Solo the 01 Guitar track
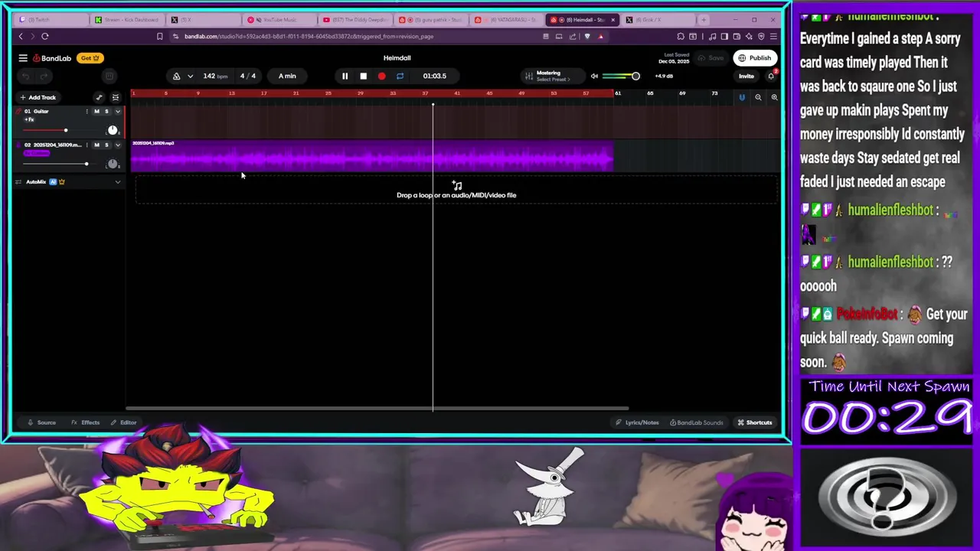Viewport: 980px width, 551px height. pyautogui.click(x=106, y=112)
